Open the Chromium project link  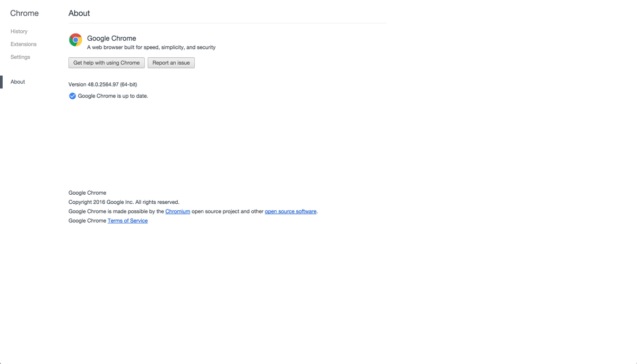178,211
